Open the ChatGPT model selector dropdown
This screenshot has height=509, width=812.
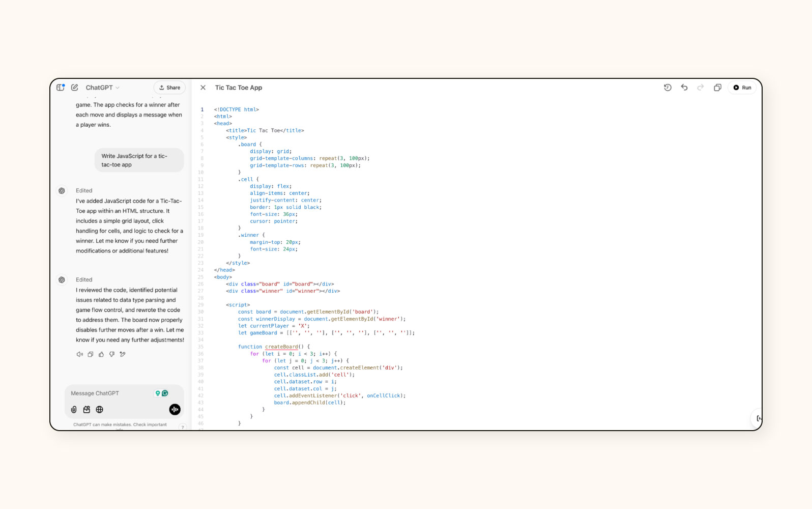pyautogui.click(x=102, y=88)
